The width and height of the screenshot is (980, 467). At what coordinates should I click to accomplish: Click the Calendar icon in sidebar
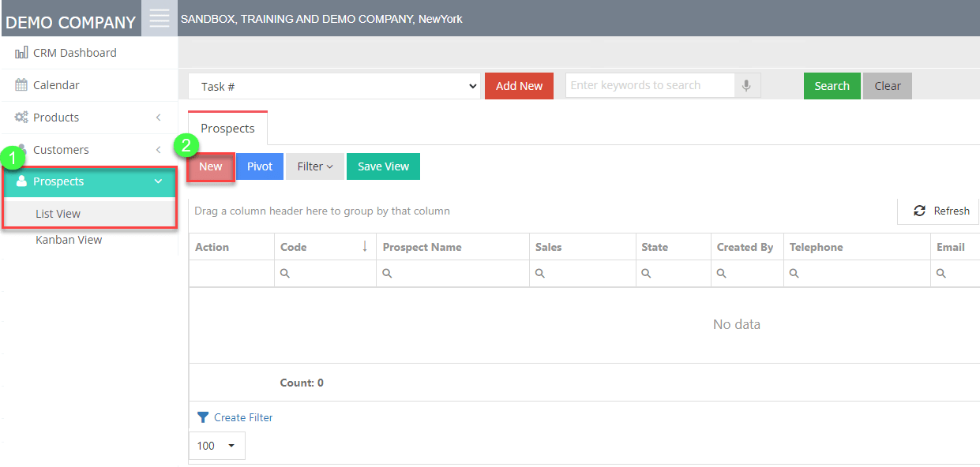pyautogui.click(x=21, y=85)
